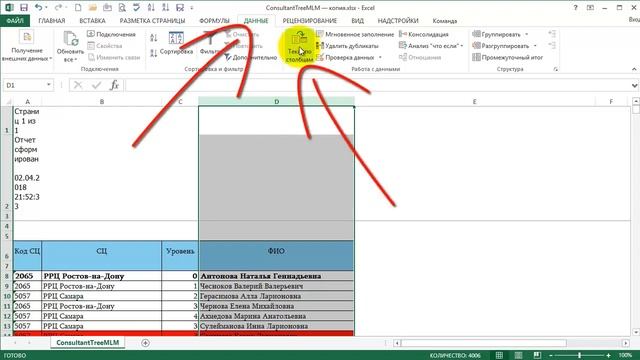Select cell Чесноков Валерий Валерьевич
The height and width of the screenshot is (360, 640).
[x=276, y=286]
